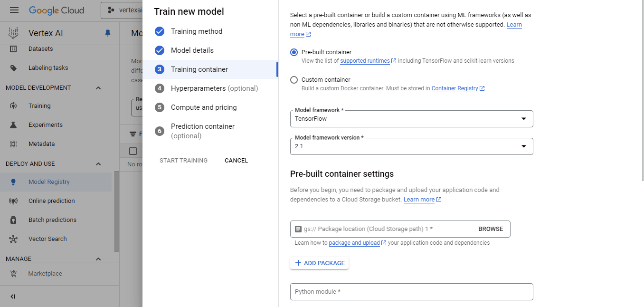The image size is (644, 307).
Task: Select the Training container step
Action: click(210, 69)
